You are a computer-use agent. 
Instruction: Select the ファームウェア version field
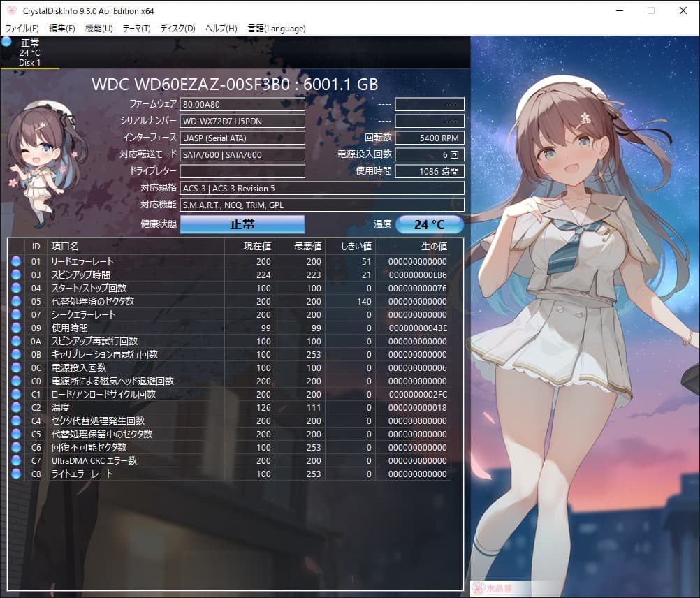[242, 104]
